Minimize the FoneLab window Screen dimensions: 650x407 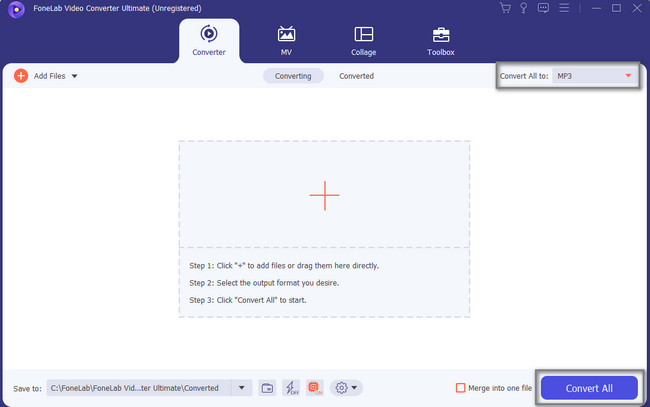(597, 8)
